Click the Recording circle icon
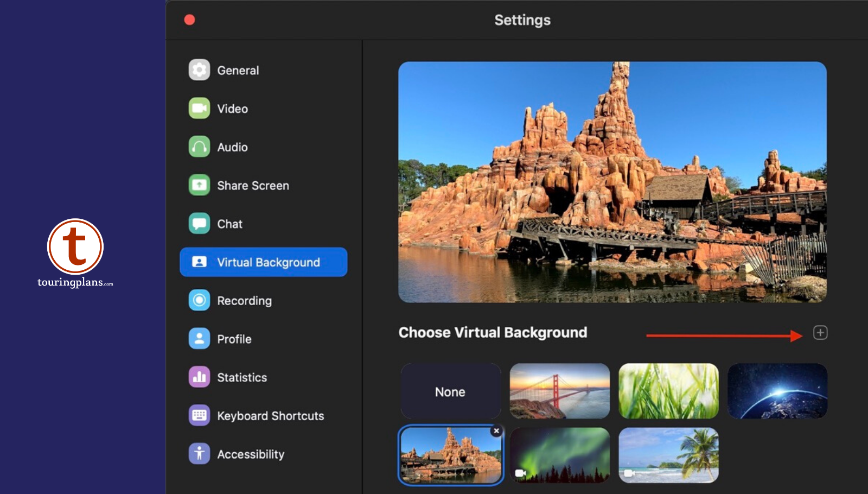868x494 pixels. [x=199, y=300]
